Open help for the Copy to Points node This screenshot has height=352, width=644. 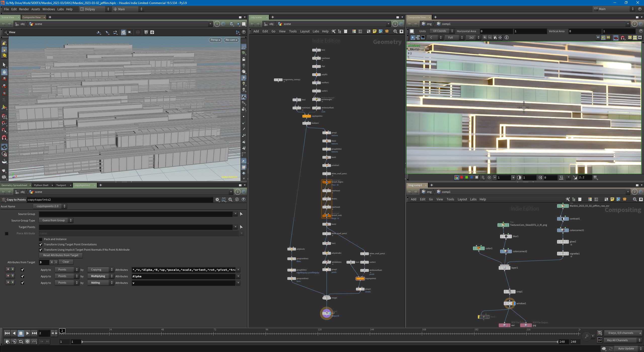pyautogui.click(x=243, y=200)
